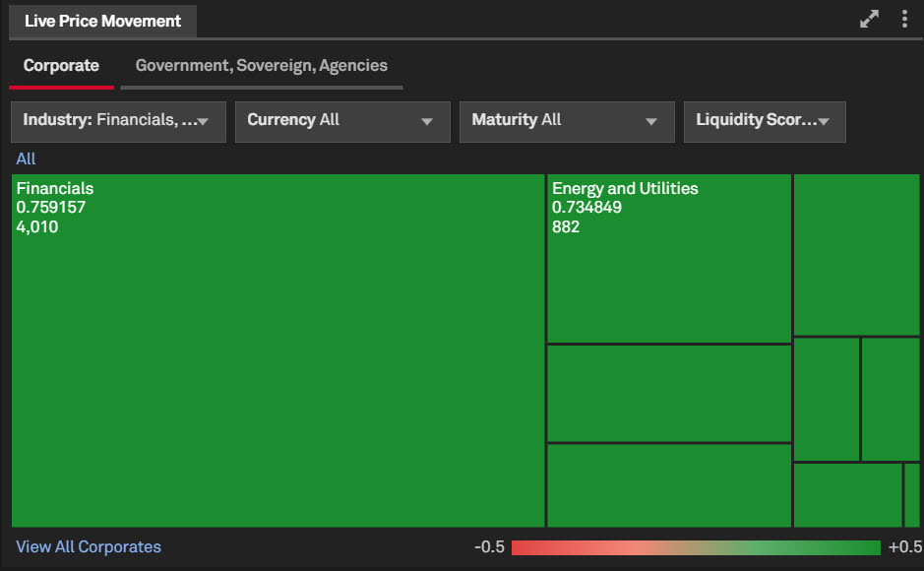Open the Maturity All dropdown
The height and width of the screenshot is (571, 924).
(x=567, y=122)
